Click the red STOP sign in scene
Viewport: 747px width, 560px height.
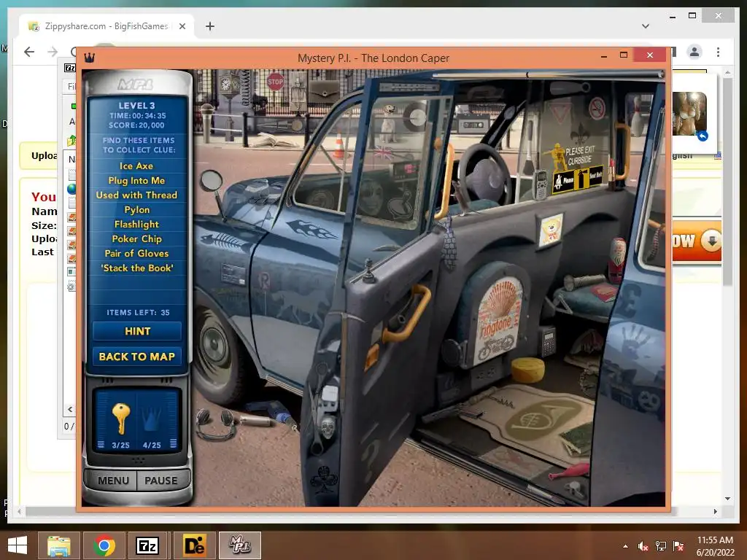pos(275,82)
